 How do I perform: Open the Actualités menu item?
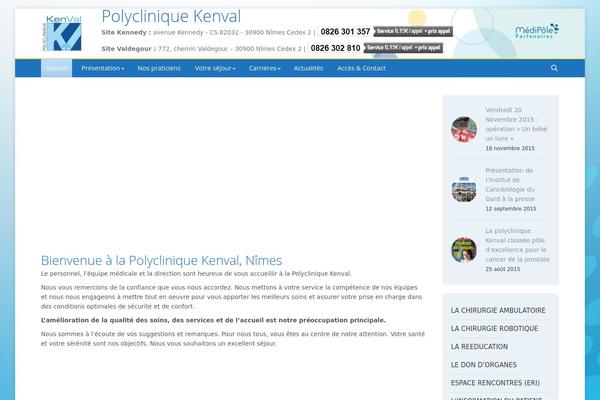308,68
